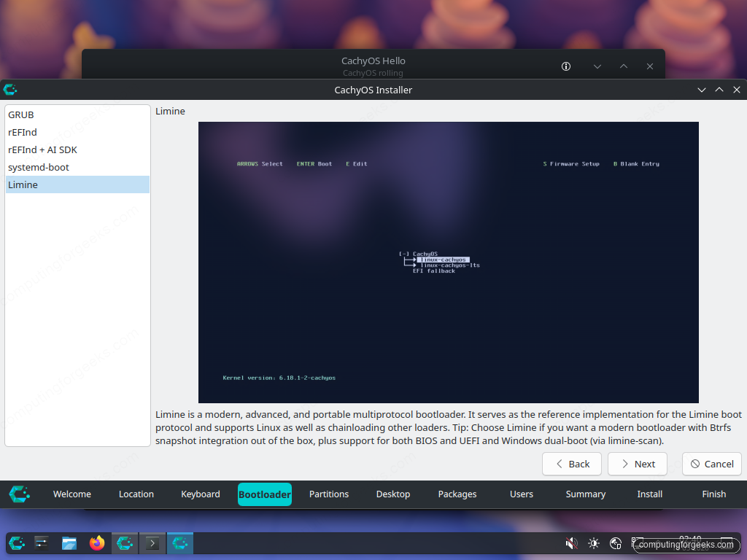
Task: Open the terminal taskbar entry
Action: tap(152, 542)
